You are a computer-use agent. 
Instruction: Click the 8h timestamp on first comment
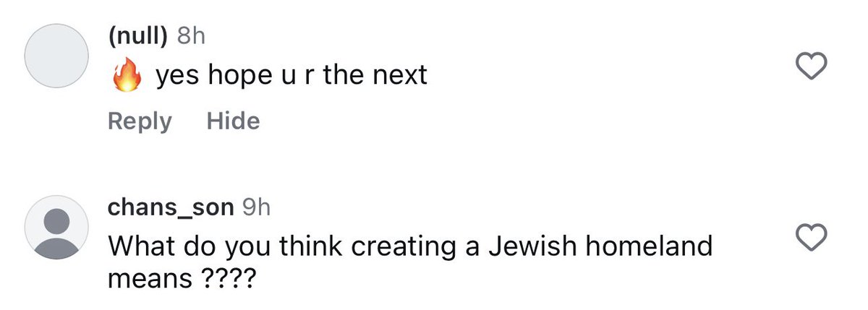coord(192,37)
